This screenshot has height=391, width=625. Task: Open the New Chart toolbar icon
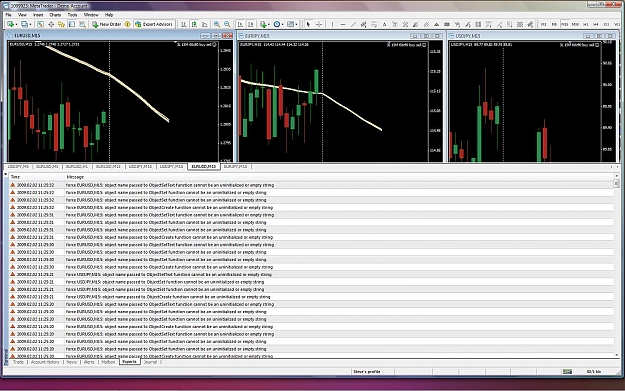coord(11,24)
